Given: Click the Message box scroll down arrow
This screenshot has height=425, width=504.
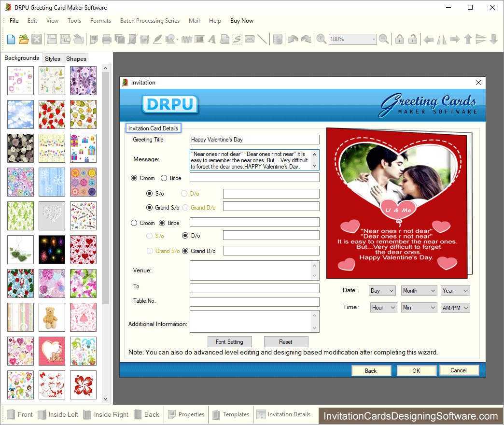Looking at the screenshot, I should tap(315, 166).
